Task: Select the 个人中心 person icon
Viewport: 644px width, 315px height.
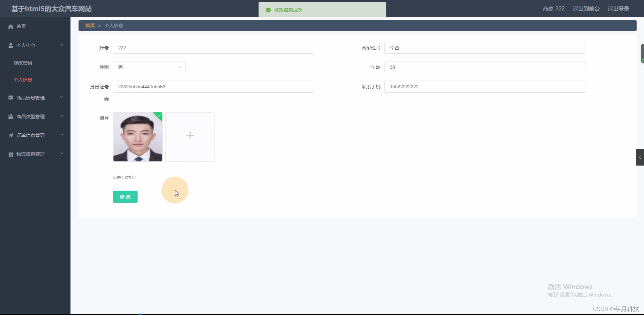Action: point(10,45)
